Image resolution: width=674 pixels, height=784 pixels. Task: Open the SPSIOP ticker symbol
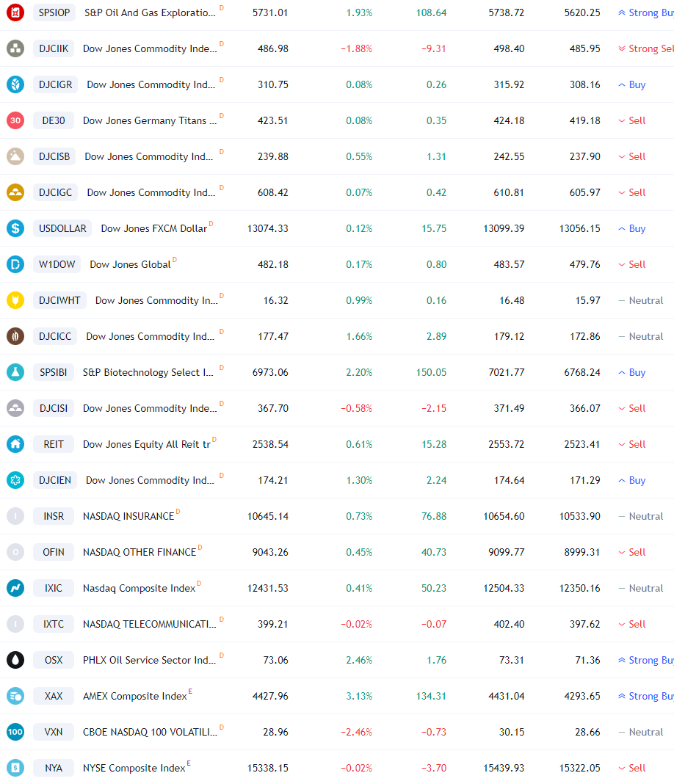[x=54, y=12]
